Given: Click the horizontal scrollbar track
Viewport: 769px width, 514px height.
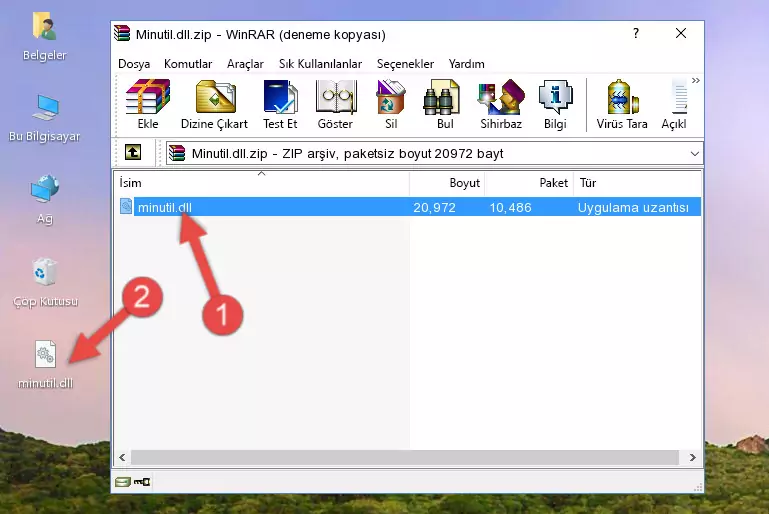Looking at the screenshot, I should pos(404,458).
